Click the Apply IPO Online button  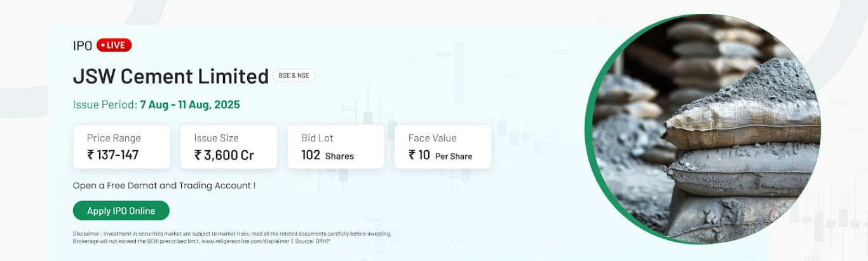tap(121, 211)
